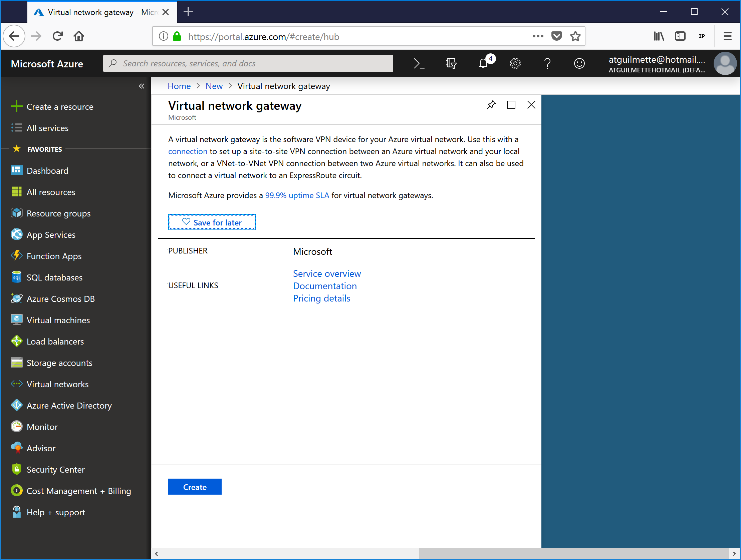
Task: Open Documentation link
Action: pos(325,286)
